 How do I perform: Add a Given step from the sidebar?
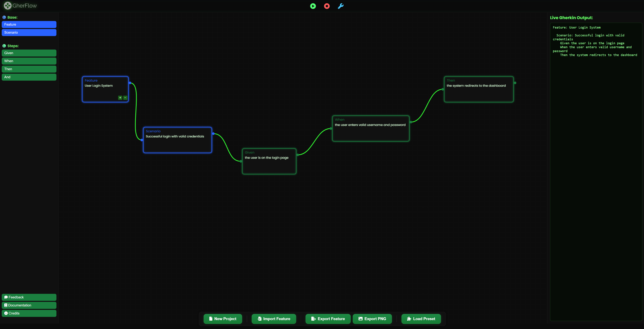point(29,53)
